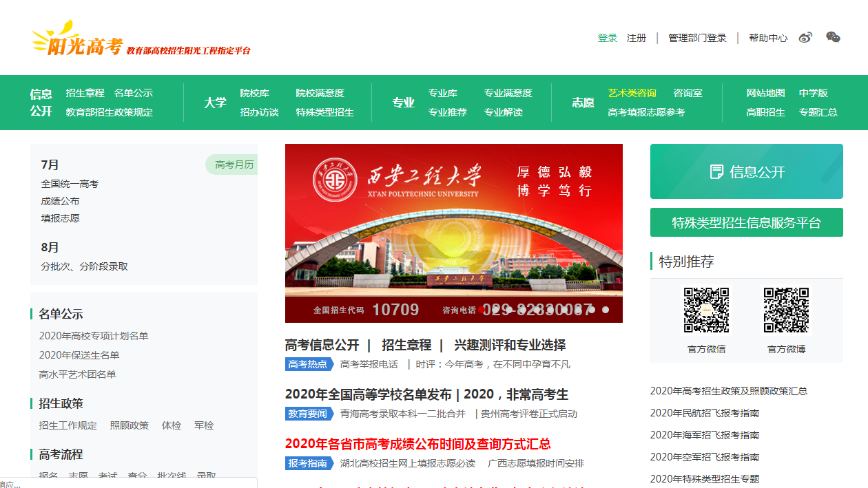Open 2020年保送生名单 link

[79, 355]
